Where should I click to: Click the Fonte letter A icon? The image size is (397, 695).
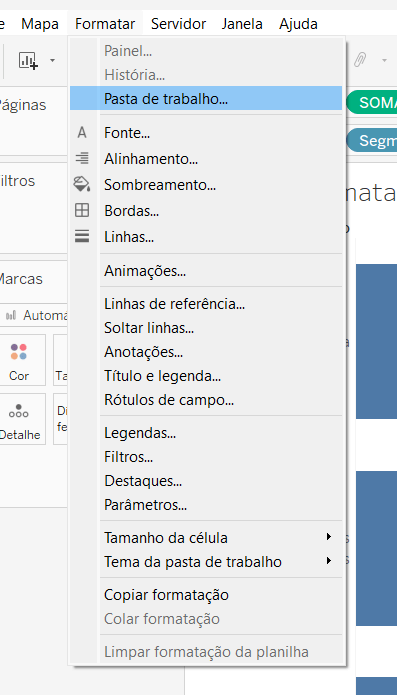pos(82,133)
